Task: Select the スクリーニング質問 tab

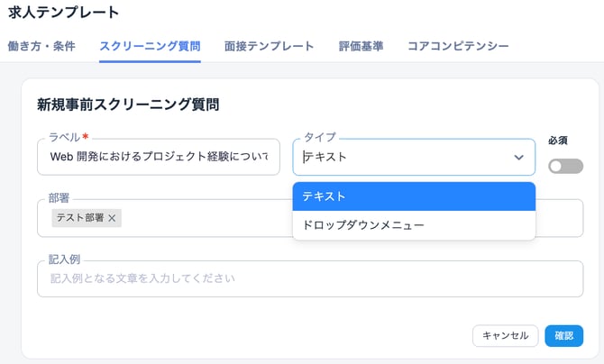Action: coord(150,46)
